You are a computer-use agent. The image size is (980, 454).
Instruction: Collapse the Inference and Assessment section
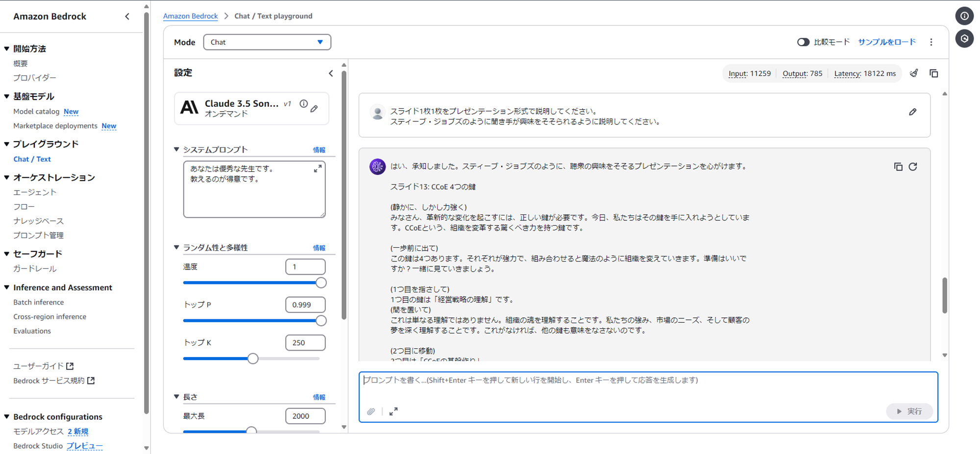coord(7,287)
